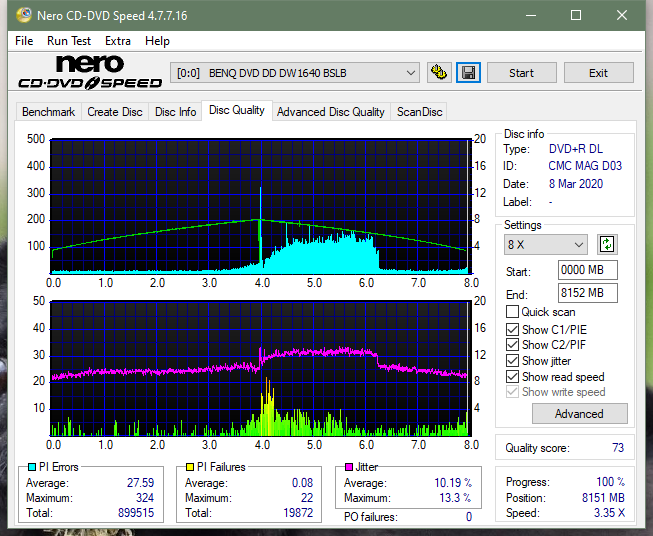Click the Nero CD-DVD Speed logo
Screen dimensions: 653x536
90,73
